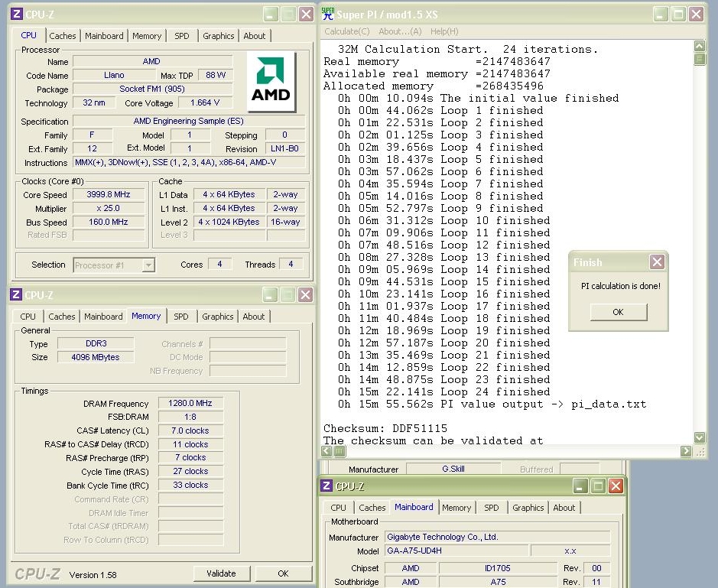The image size is (718, 588).
Task: Click the DRAM Frequency value 1280.0 MHz
Action: (x=190, y=403)
